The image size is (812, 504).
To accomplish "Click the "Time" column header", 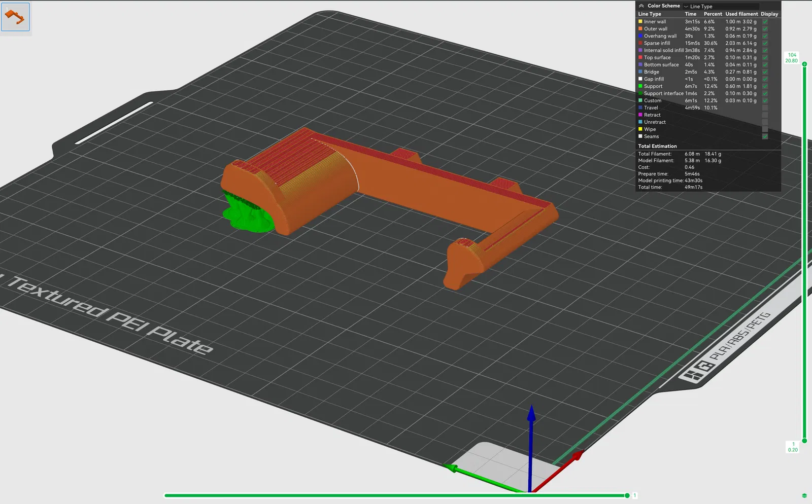I will (x=691, y=14).
